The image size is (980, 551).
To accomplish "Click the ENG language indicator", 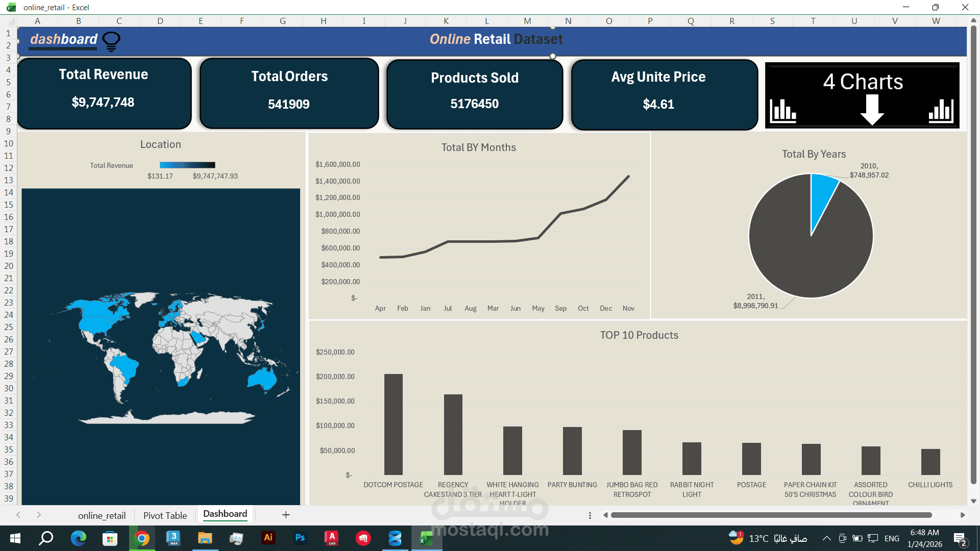I will click(892, 538).
